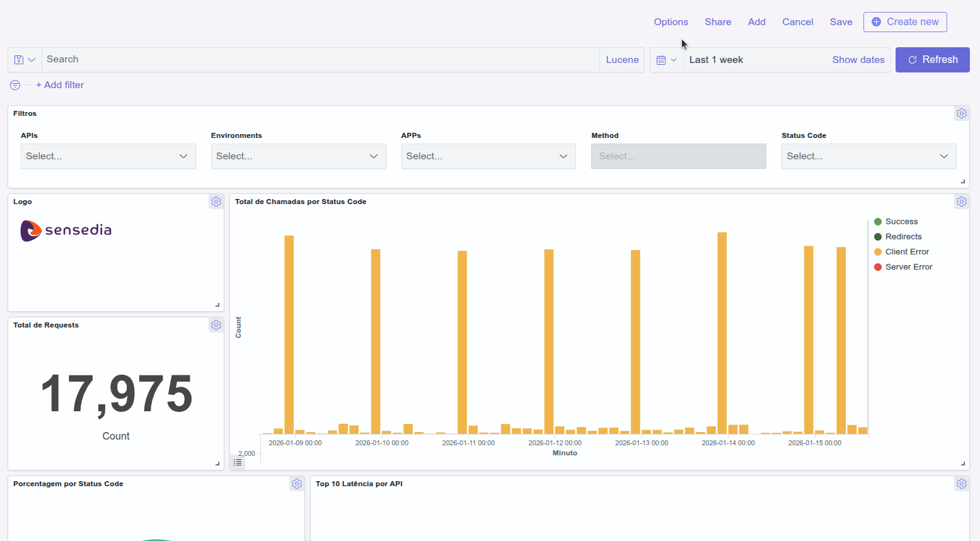Toggle Client Error series in legend
The image size is (980, 541).
click(907, 252)
